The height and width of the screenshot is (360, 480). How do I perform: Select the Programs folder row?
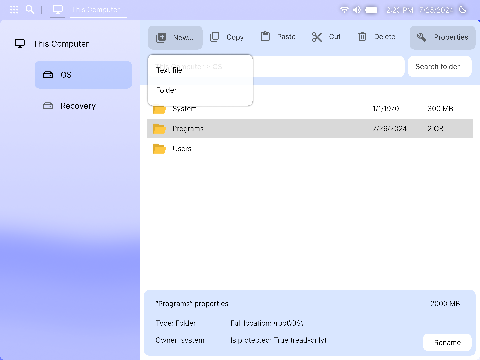coord(310,129)
